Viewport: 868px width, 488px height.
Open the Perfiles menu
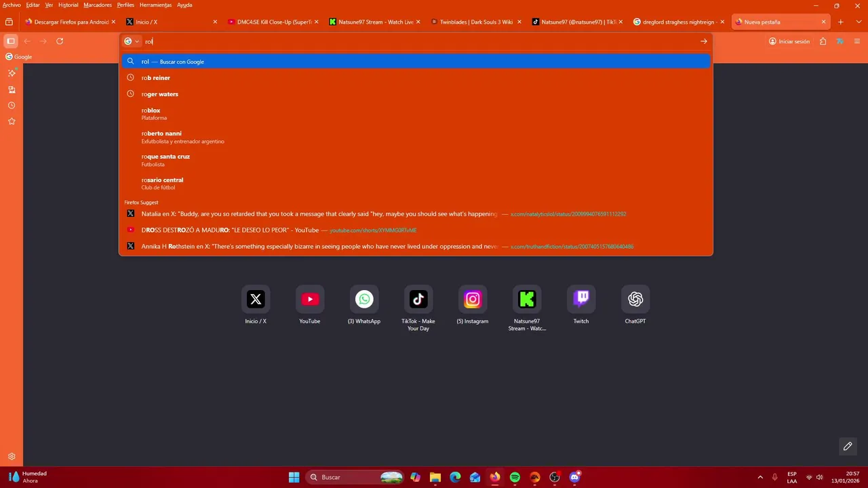[125, 5]
